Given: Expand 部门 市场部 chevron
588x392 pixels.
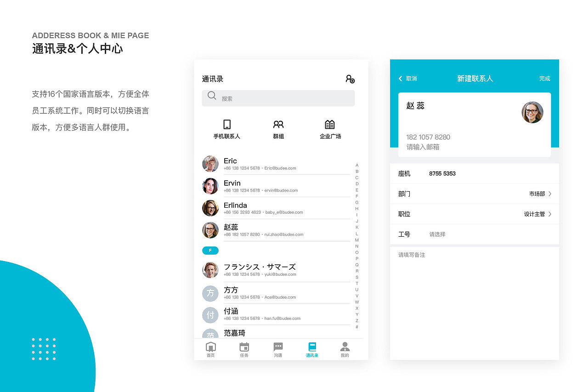Looking at the screenshot, I should point(550,194).
